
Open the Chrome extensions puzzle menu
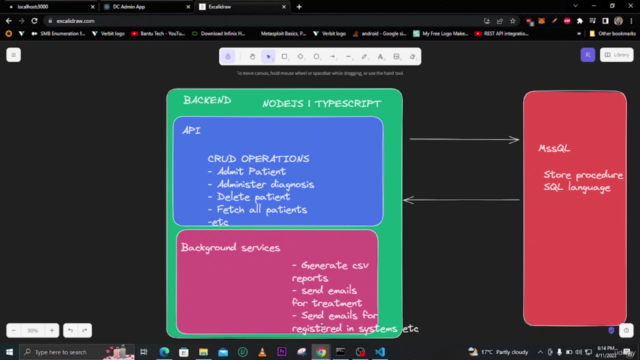point(580,21)
